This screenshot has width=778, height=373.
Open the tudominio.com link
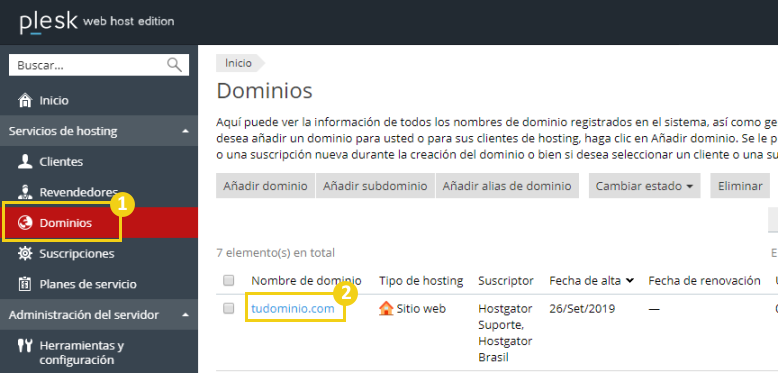293,309
